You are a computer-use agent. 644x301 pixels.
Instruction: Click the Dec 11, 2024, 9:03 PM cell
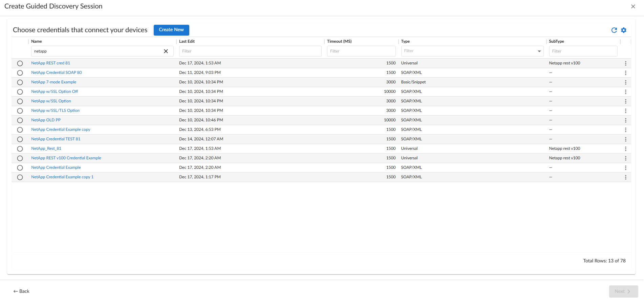click(200, 73)
